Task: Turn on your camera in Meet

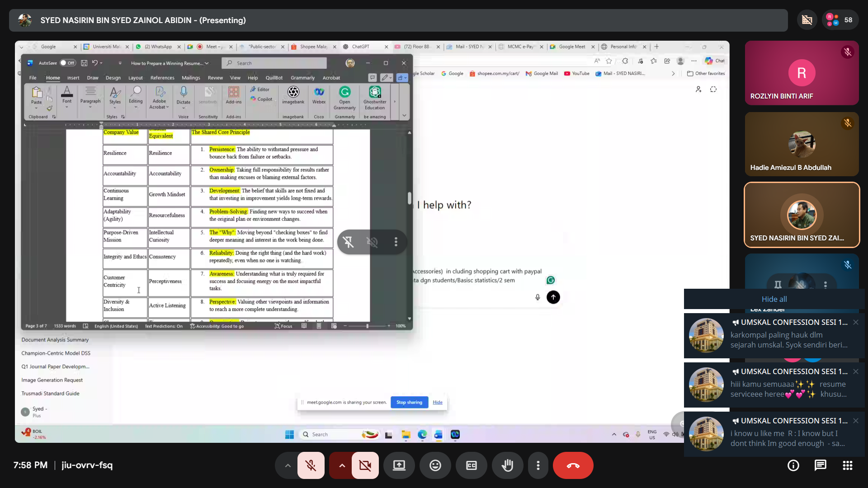Action: (365, 465)
